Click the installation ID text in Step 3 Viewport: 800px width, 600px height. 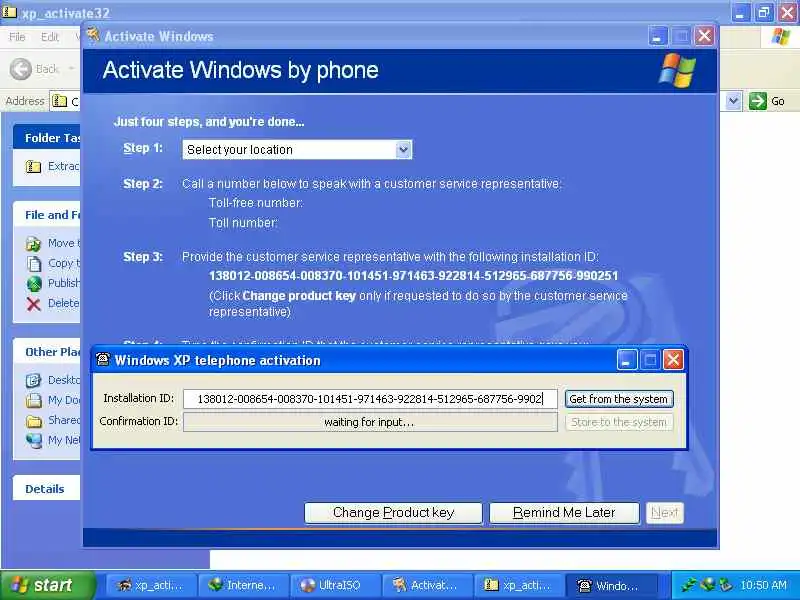[x=413, y=276]
